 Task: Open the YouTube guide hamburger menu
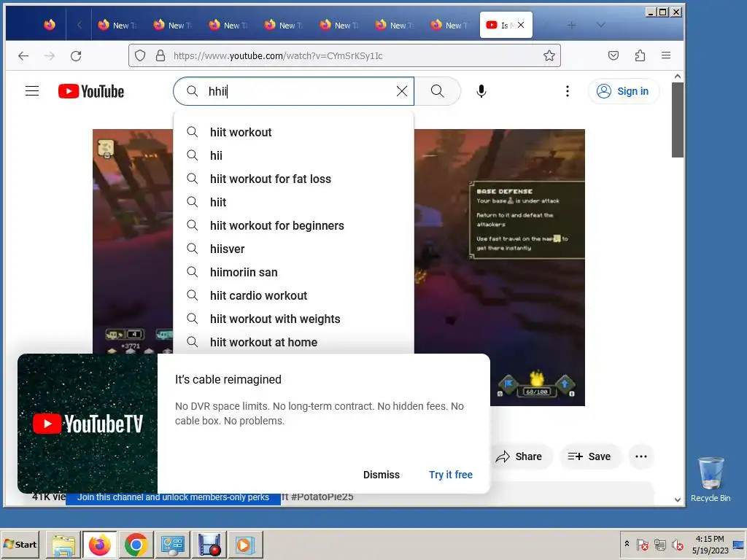(x=32, y=91)
